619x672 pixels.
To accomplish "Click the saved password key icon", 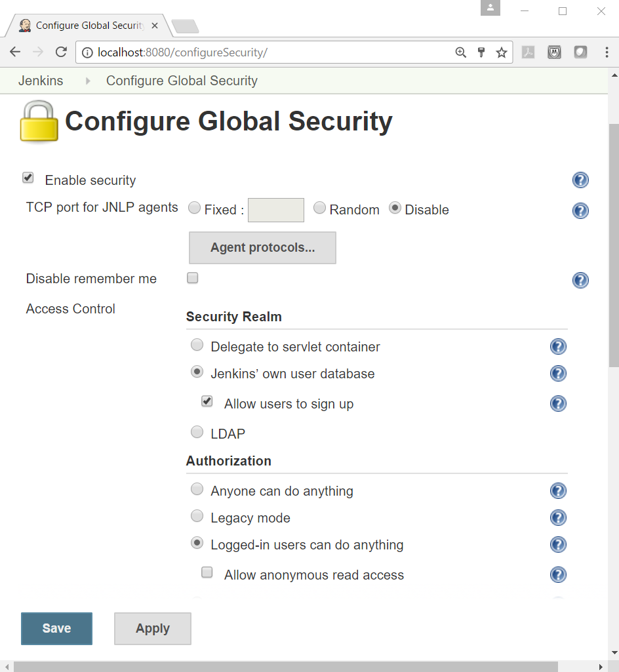I will click(x=481, y=52).
